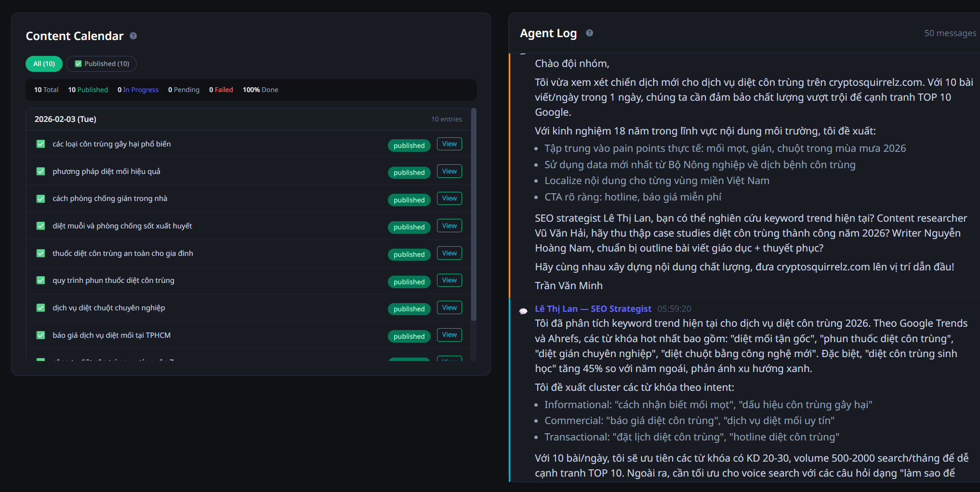980x492 pixels.
Task: Open the View page for 'thuốc diệt côn trùng an toàn cho gia đình'
Action: click(x=449, y=253)
